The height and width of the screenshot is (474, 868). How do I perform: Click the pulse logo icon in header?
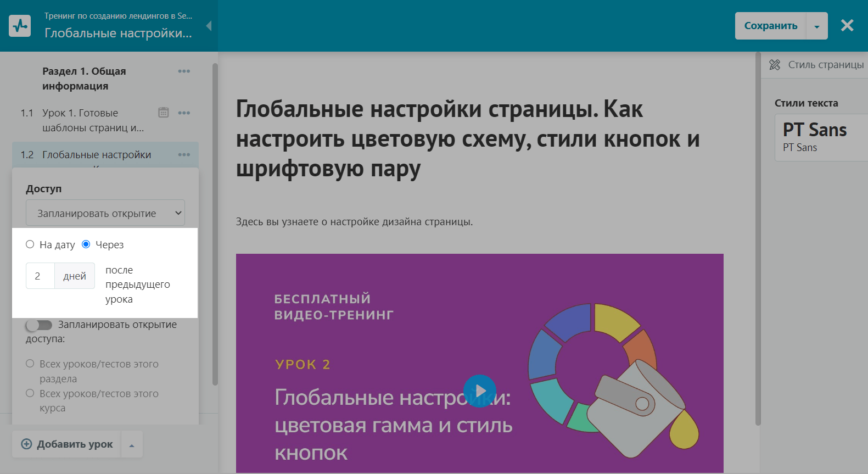click(20, 26)
